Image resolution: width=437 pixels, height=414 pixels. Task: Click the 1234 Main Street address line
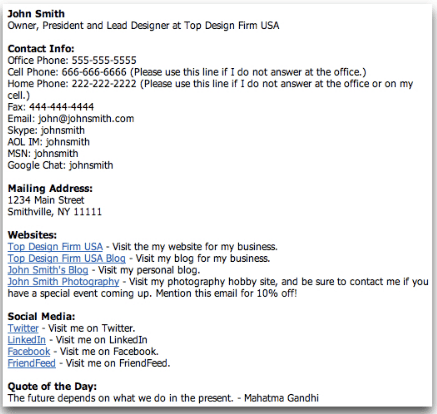point(46,200)
